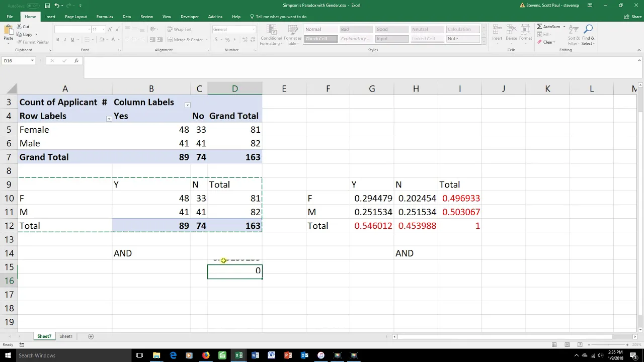Click the New Sheet plus icon
This screenshot has width=644, height=362.
tap(91, 336)
